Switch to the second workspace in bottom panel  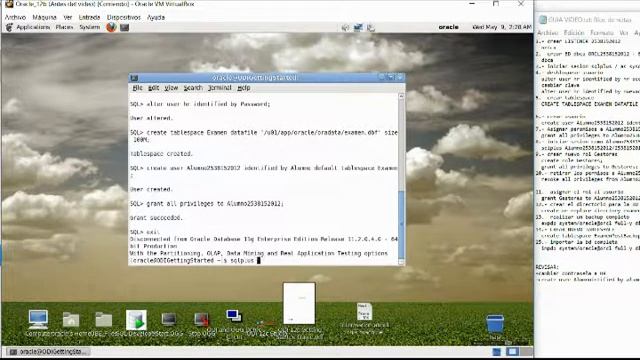pos(526,351)
